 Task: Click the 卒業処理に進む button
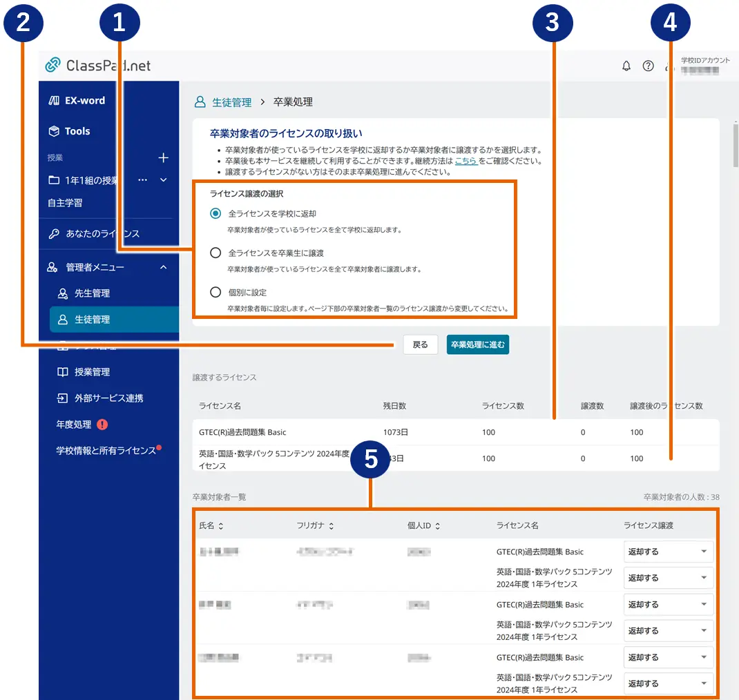click(477, 344)
